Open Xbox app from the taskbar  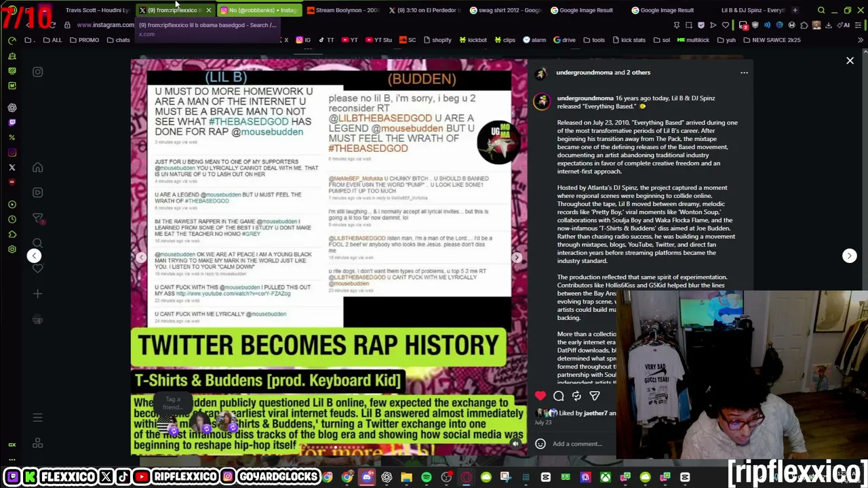click(605, 478)
